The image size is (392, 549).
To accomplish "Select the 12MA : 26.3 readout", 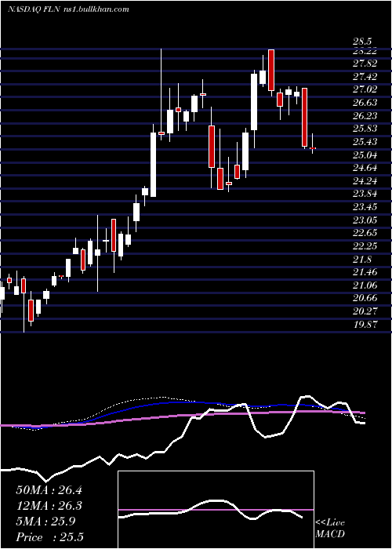I will 49,506.
